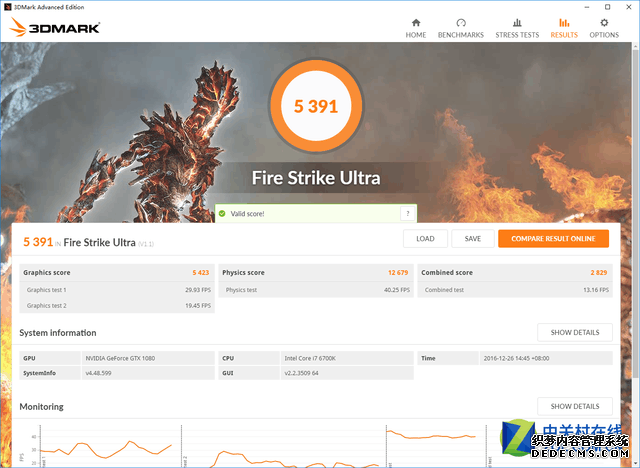Click the 3DMark app icon in the title bar

click(x=7, y=7)
